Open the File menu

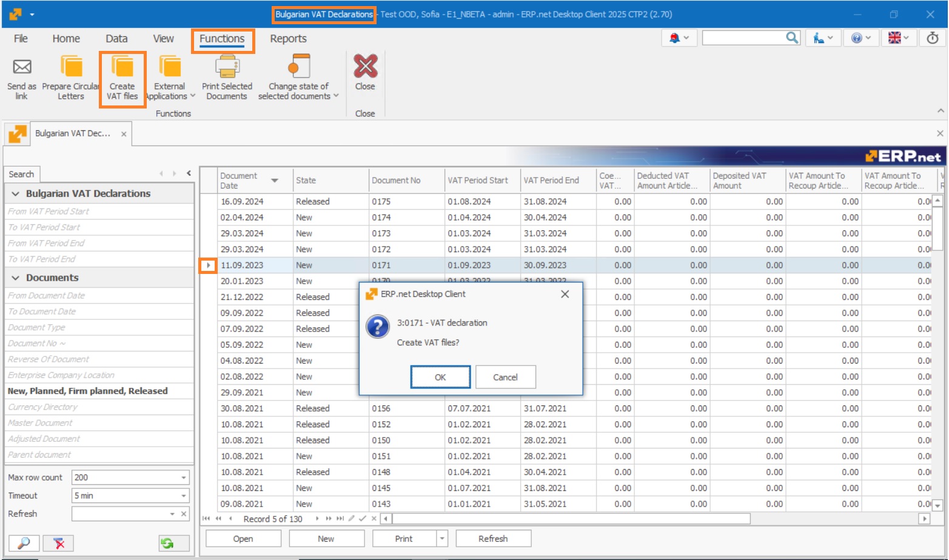pos(21,38)
